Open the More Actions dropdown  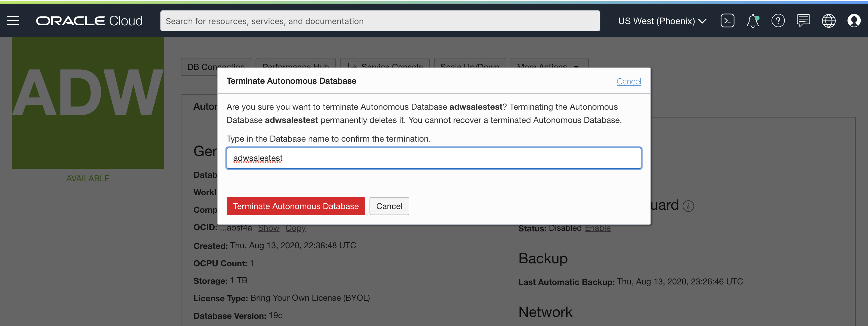pyautogui.click(x=549, y=63)
